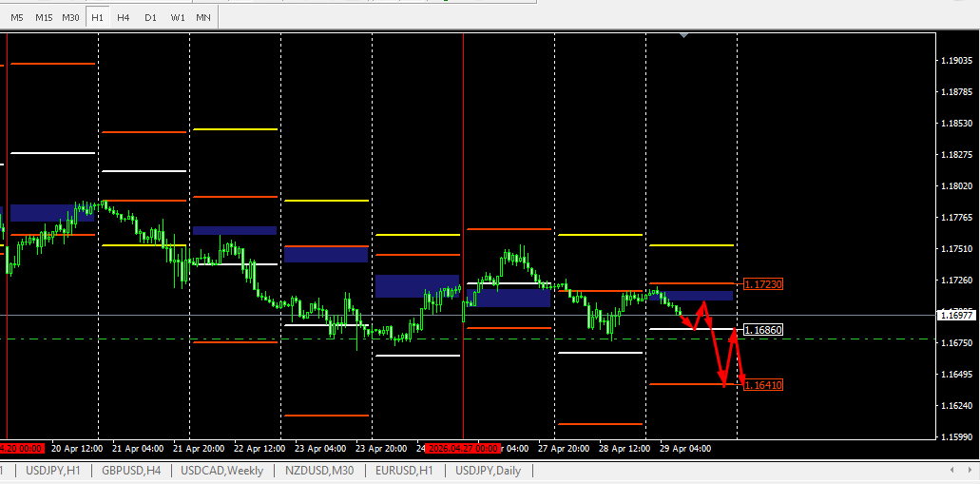
Task: Select the 1.16410 orange price label
Action: tap(763, 385)
